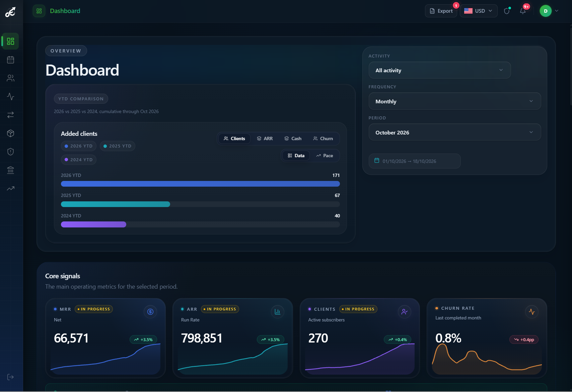Click the +0.4pp badge on Churn card
This screenshot has height=392, width=572.
(x=524, y=339)
